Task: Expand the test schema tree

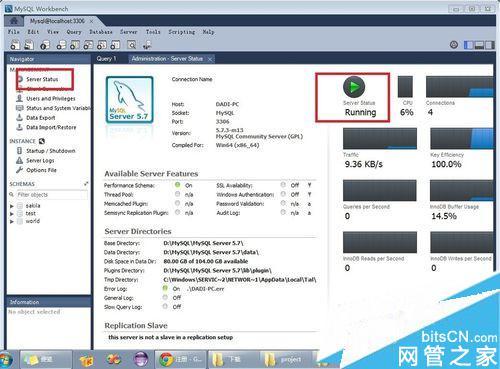Action: click(12, 214)
